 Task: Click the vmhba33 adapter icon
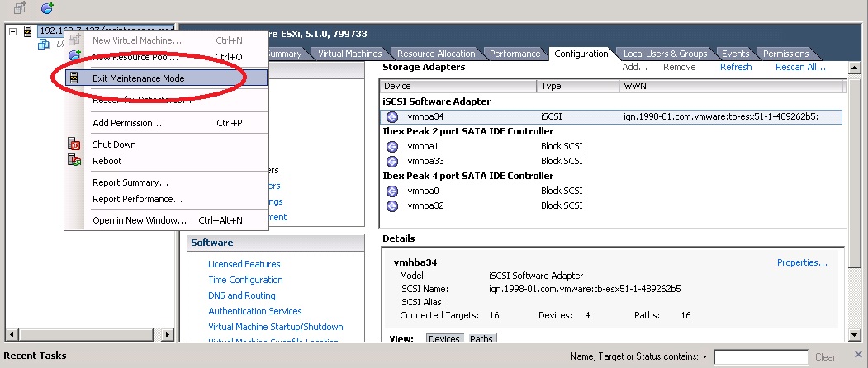point(392,161)
